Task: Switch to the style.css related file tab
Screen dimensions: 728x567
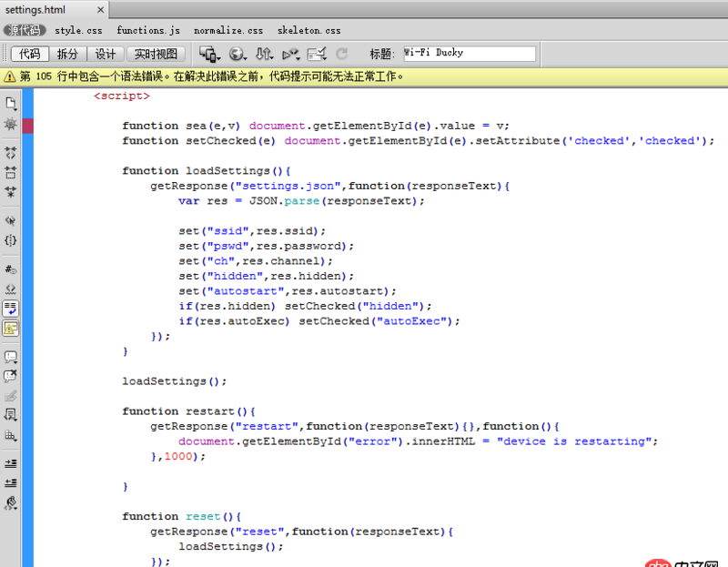Action: (77, 30)
